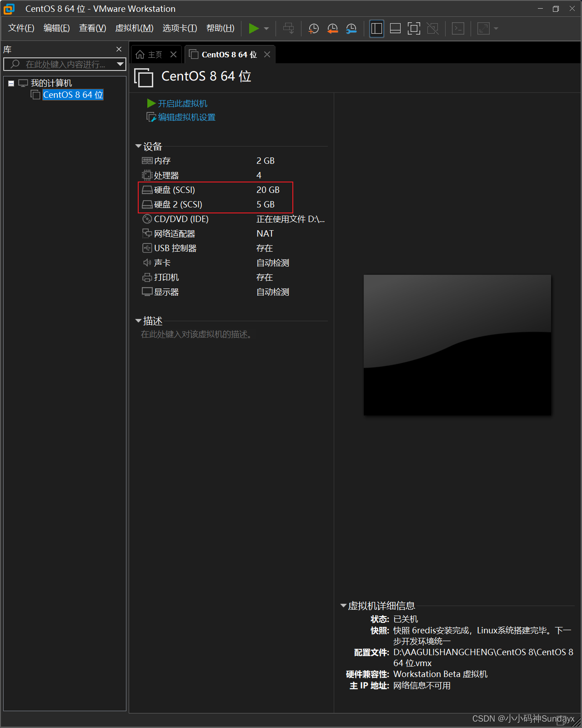This screenshot has height=728, width=582.
Task: Open the 文件(F) menu
Action: 21,28
